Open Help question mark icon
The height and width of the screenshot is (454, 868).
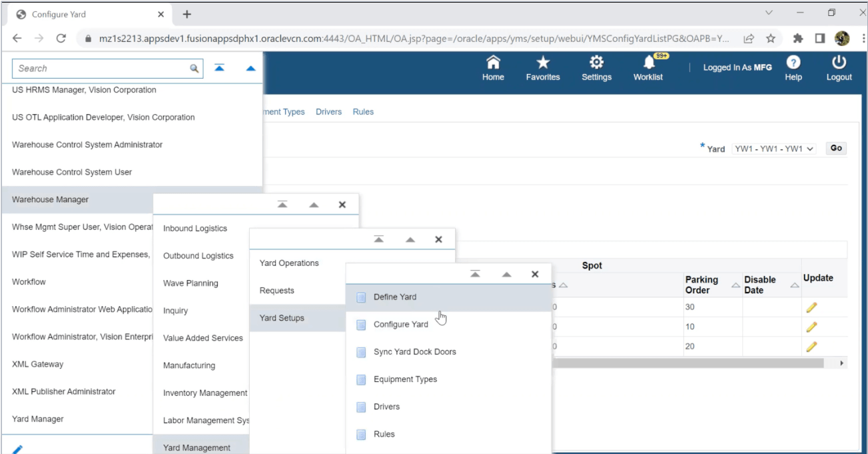pyautogui.click(x=793, y=62)
